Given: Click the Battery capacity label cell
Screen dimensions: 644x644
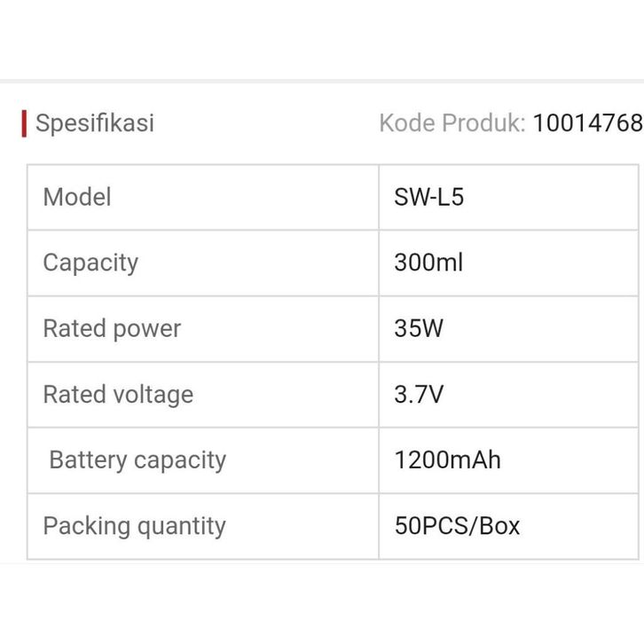Looking at the screenshot, I should pyautogui.click(x=137, y=459).
